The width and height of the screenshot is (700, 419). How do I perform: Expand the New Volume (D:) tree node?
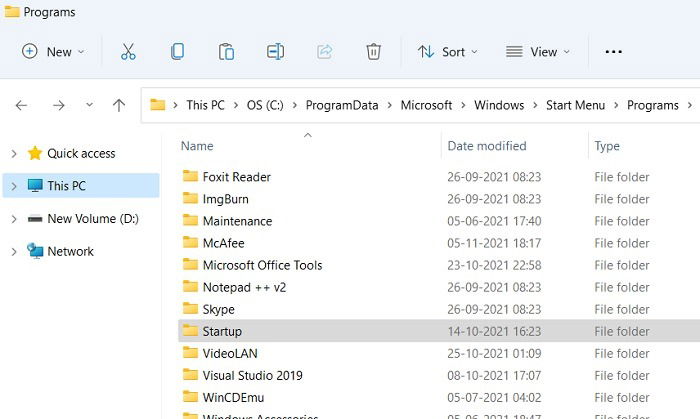(x=14, y=219)
